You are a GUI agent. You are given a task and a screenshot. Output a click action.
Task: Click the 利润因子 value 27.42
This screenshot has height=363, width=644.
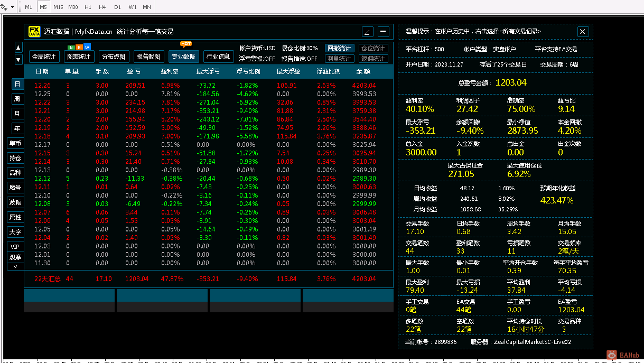click(468, 109)
